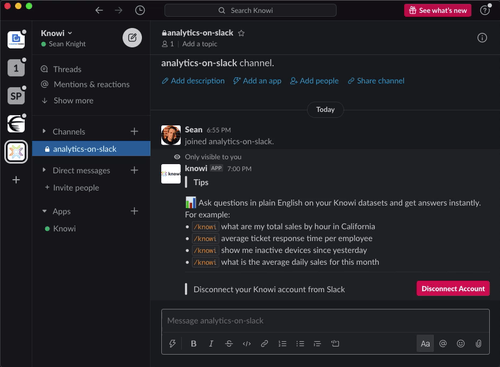Screen dimensions: 500x367
Task: Toggle the Aa formatting toolbar
Action: (425, 344)
